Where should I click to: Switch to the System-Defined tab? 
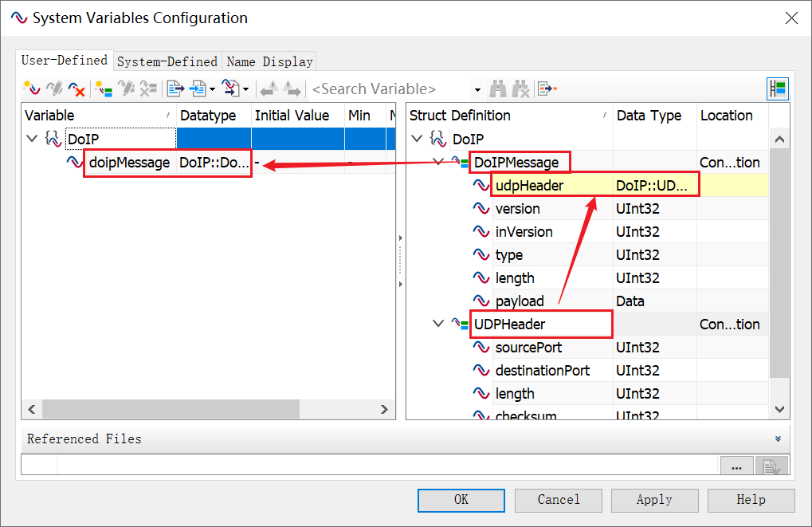tap(167, 61)
